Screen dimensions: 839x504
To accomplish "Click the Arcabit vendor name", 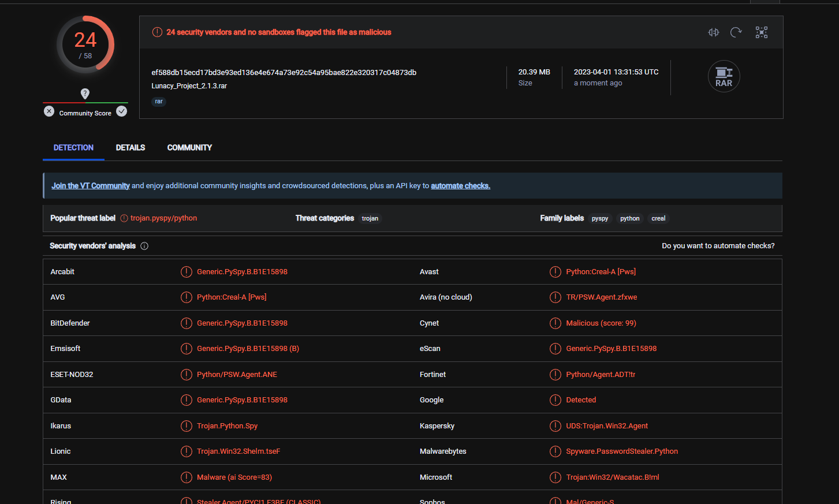I will [x=62, y=272].
